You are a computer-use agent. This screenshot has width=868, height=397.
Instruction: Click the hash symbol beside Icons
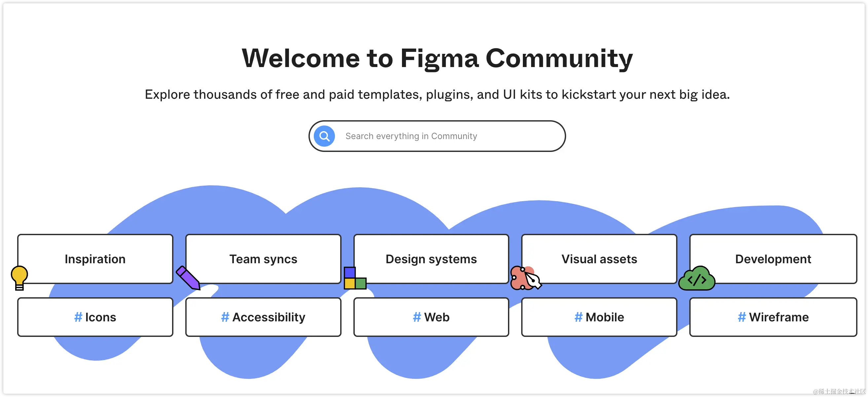click(78, 317)
